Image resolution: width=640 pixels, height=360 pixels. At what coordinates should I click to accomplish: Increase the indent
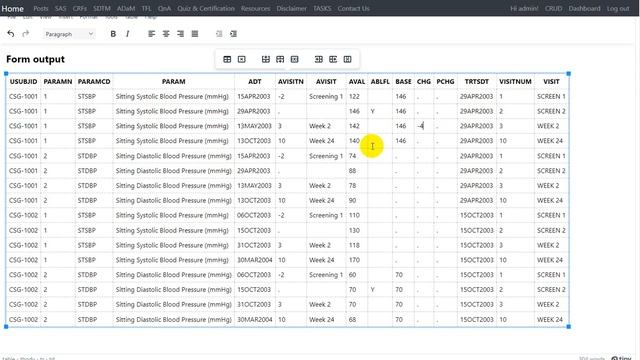[233, 34]
